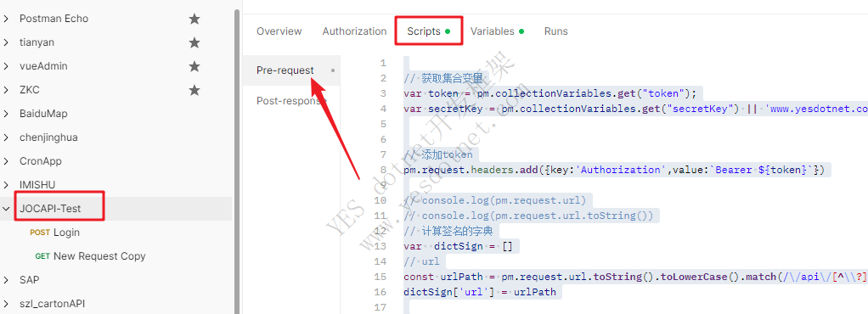Viewport: 868px width, 314px height.
Task: Open the POST Login request
Action: 55,233
